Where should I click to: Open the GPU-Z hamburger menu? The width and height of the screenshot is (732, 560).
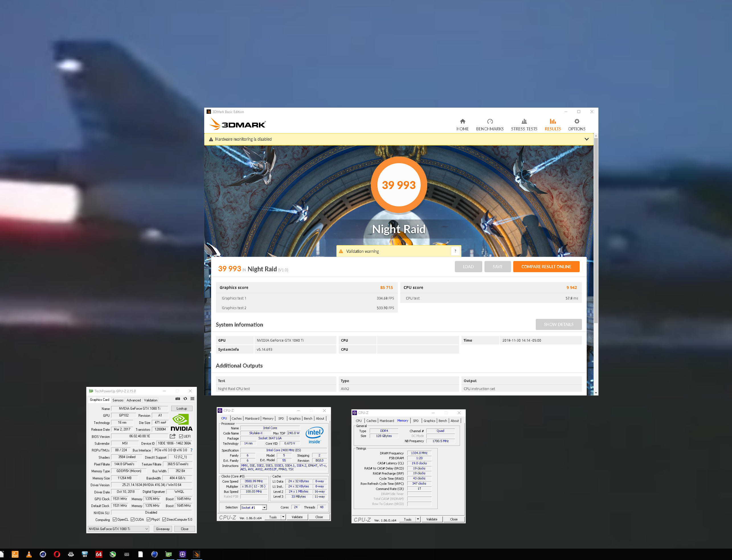tap(193, 399)
